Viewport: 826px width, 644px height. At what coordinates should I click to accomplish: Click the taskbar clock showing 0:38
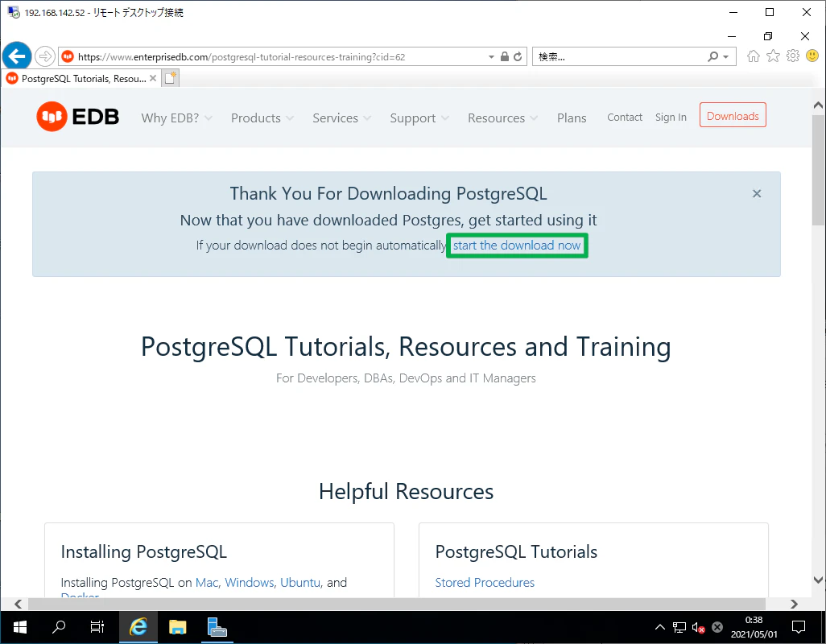(x=754, y=627)
